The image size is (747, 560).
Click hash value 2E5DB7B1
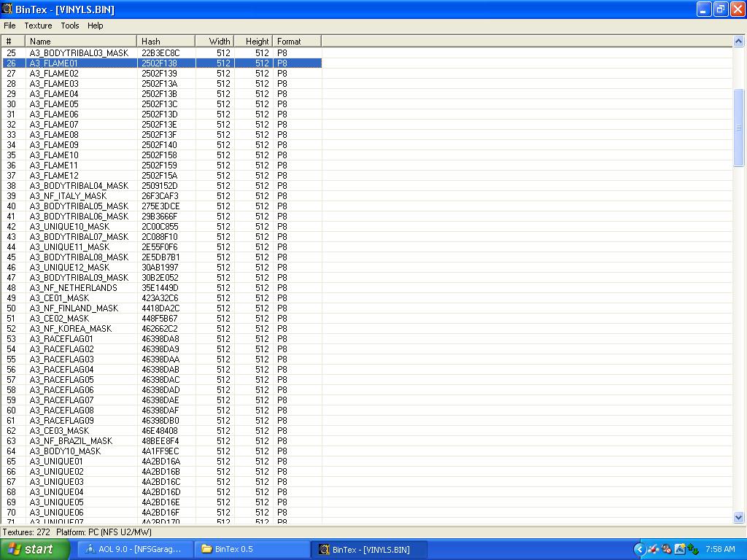click(160, 257)
